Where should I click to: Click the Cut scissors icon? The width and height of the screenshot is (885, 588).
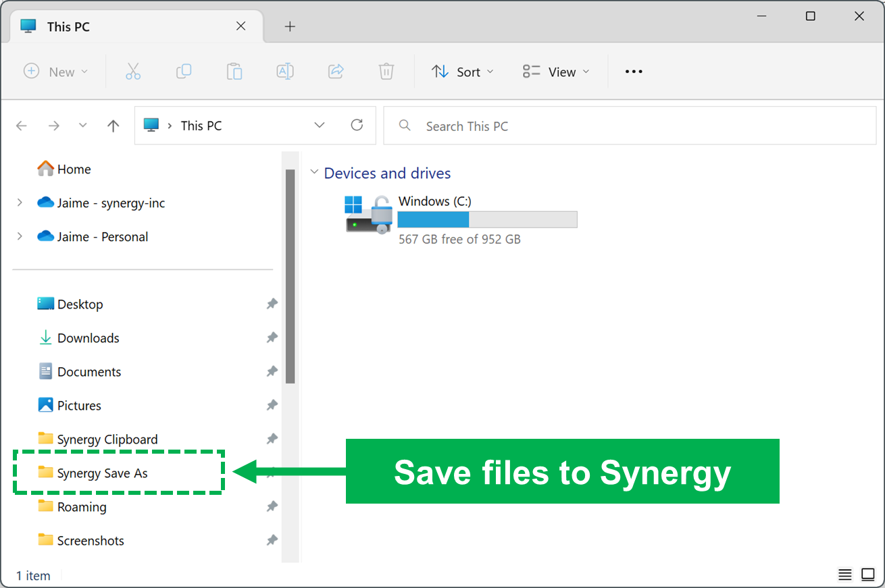tap(133, 72)
